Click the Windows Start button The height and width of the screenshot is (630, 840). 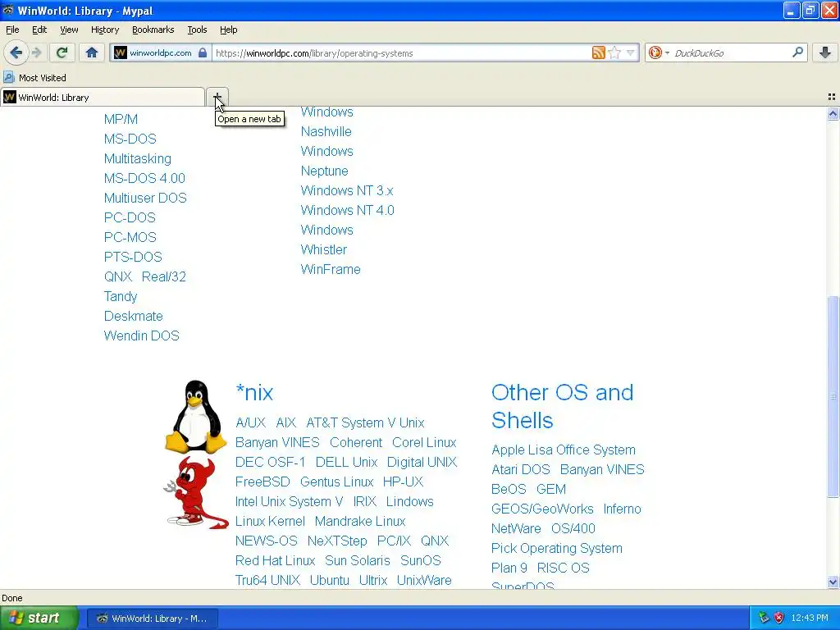click(39, 619)
